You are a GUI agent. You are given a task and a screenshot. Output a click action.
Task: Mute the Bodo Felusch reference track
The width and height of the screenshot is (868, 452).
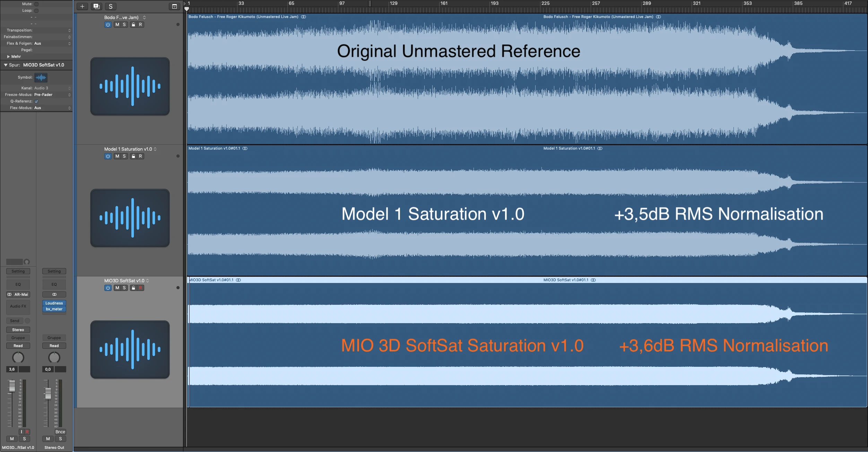(117, 25)
